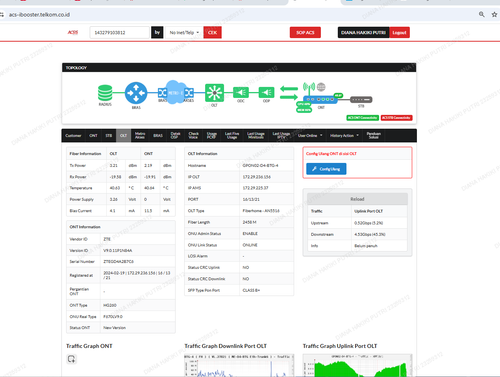This screenshot has height=377, width=500.
Task: Click the Vendor ID ZTE value
Action: [107, 239]
